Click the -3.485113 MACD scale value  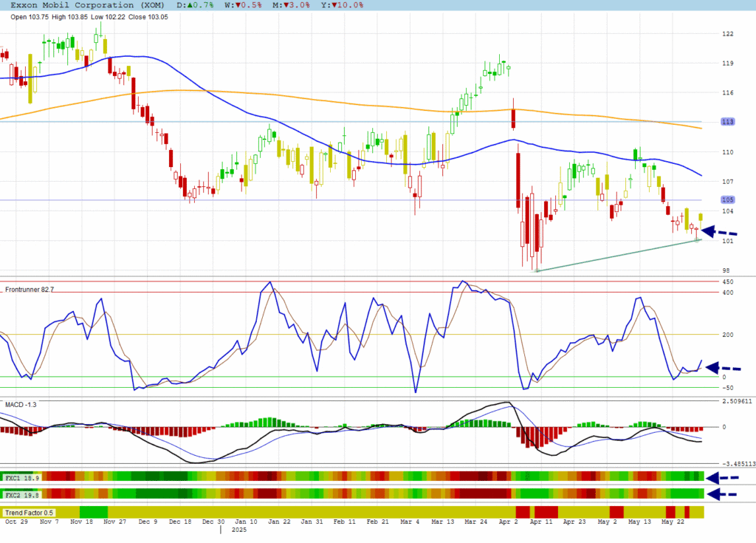coord(738,464)
